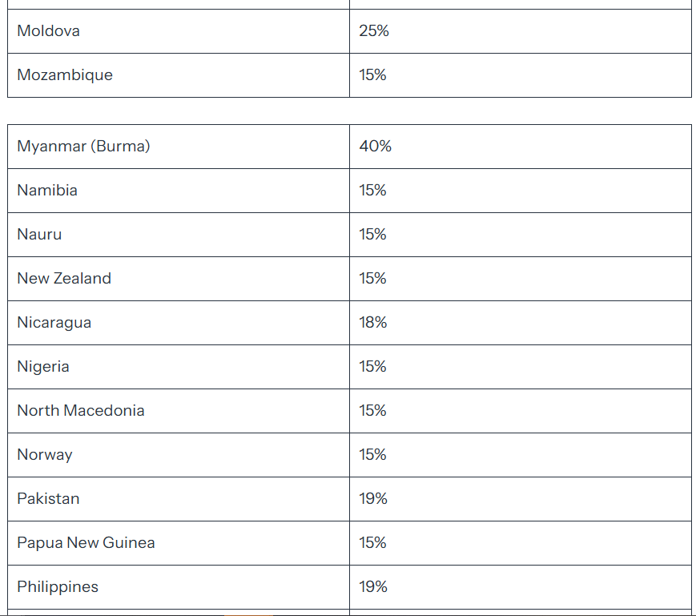Image resolution: width=696 pixels, height=616 pixels.
Task: Select the 25% rate for Moldova
Action: point(374,31)
